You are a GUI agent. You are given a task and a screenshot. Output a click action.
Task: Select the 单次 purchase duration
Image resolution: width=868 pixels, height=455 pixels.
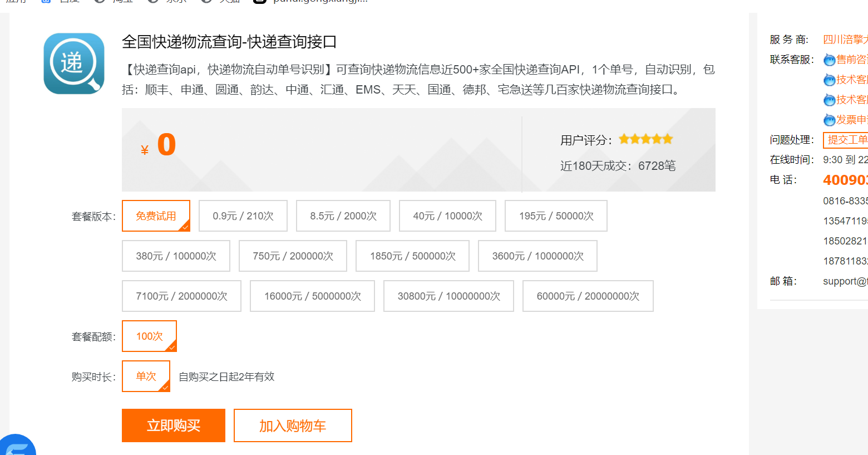146,376
